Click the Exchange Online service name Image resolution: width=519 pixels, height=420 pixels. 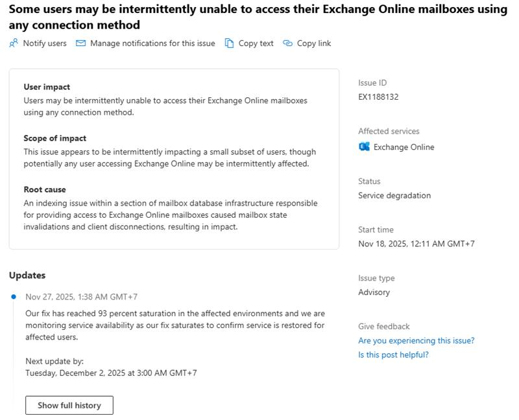tap(404, 147)
